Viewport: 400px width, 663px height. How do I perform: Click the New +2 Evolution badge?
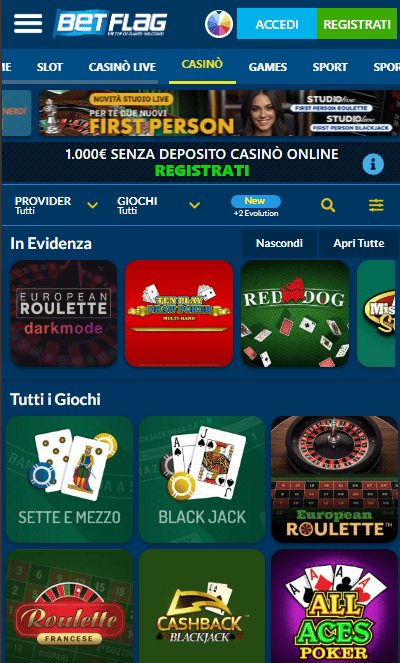[256, 206]
